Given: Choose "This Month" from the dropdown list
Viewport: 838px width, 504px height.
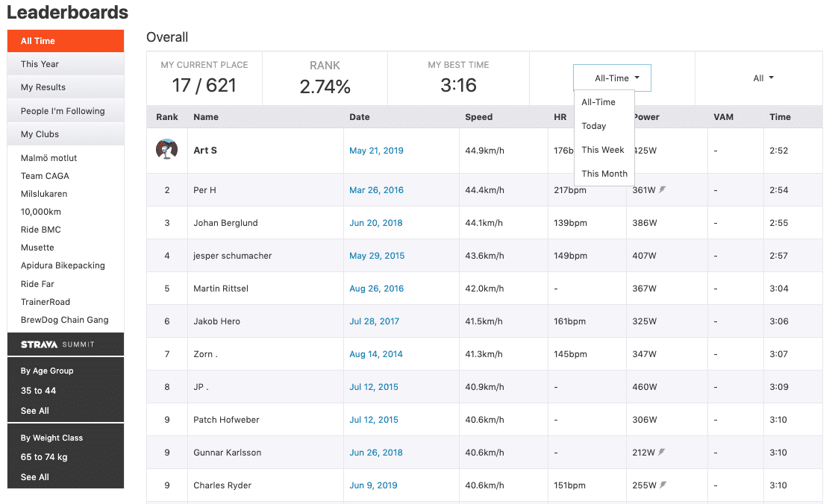Looking at the screenshot, I should [x=604, y=173].
